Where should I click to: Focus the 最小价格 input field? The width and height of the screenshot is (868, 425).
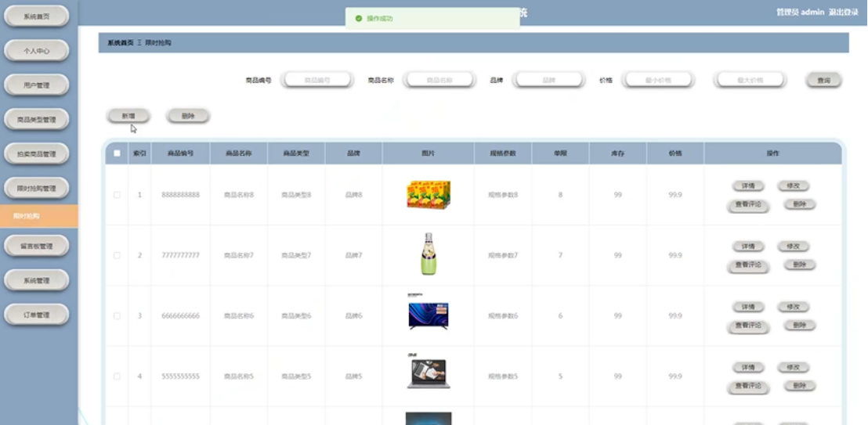657,80
